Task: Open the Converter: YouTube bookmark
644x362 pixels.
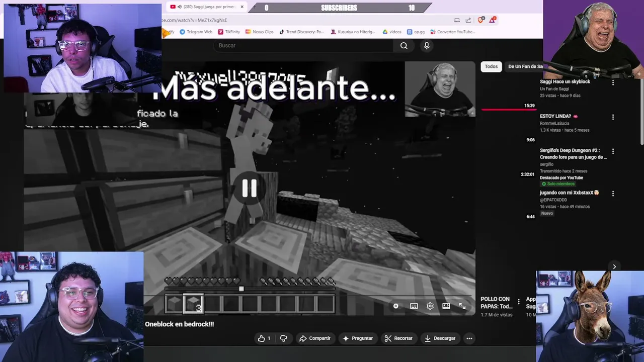Action: tap(452, 32)
